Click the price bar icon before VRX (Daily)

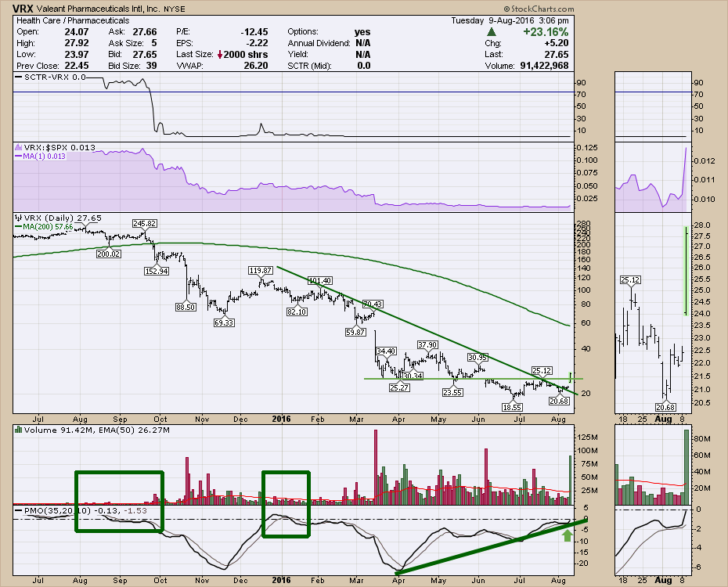click(x=19, y=218)
